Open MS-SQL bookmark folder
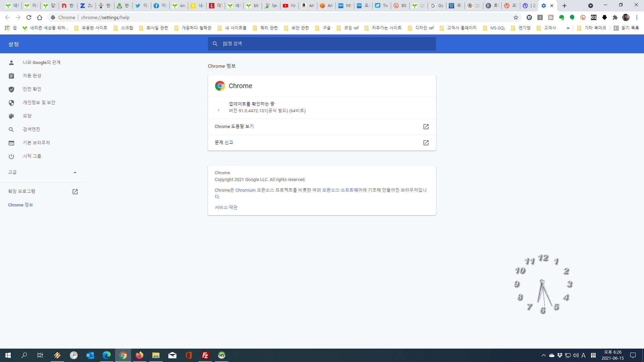This screenshot has width=644, height=362. pos(494,28)
